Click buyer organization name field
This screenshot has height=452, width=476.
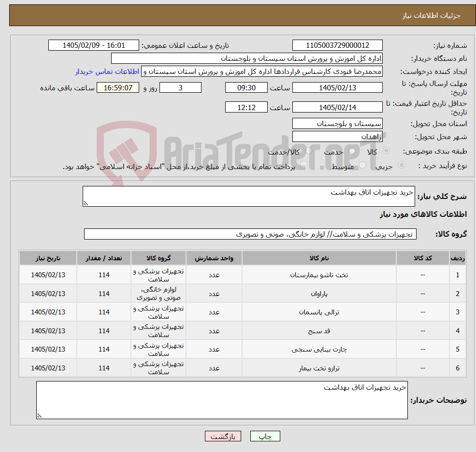[x=246, y=58]
